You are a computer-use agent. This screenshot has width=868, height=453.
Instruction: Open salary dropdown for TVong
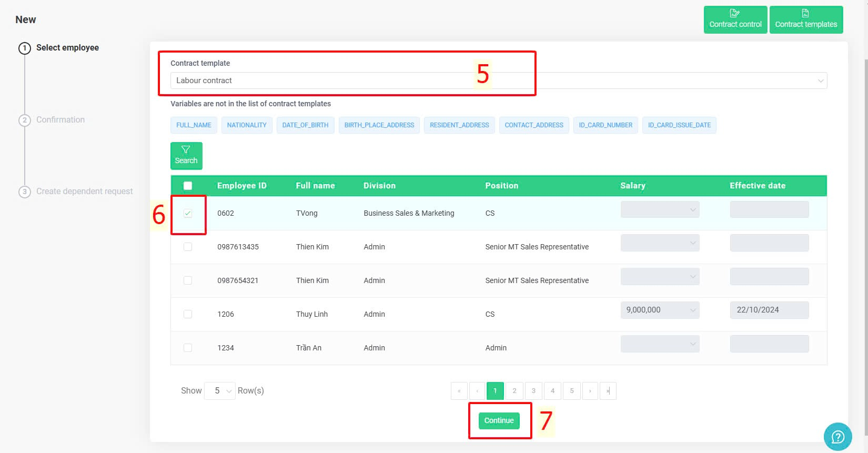pos(660,209)
